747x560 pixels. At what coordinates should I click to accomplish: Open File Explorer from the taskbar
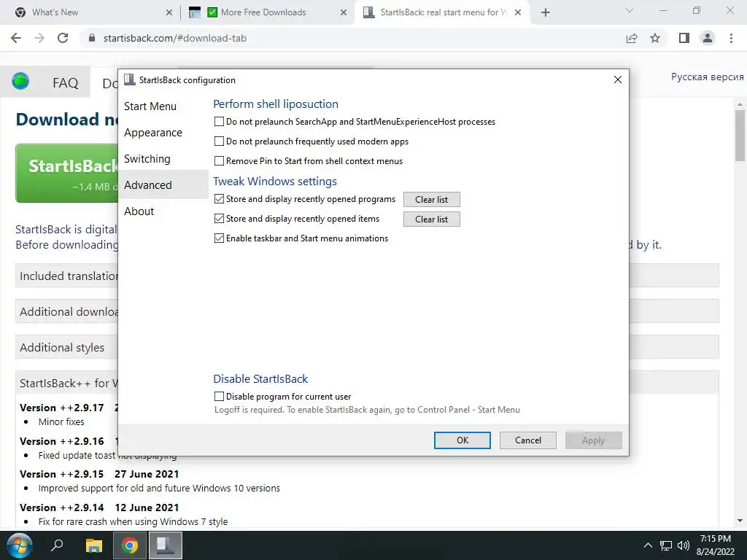coord(94,545)
